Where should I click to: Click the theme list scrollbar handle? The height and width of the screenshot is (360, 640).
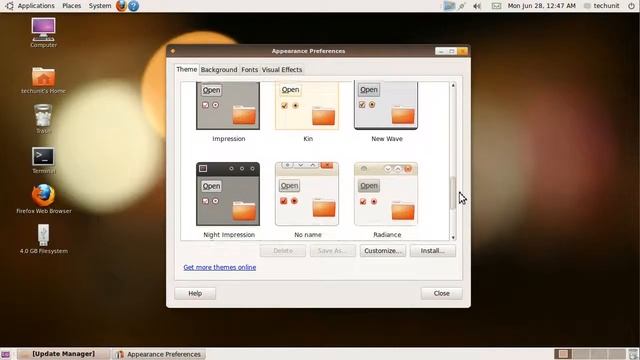point(453,193)
